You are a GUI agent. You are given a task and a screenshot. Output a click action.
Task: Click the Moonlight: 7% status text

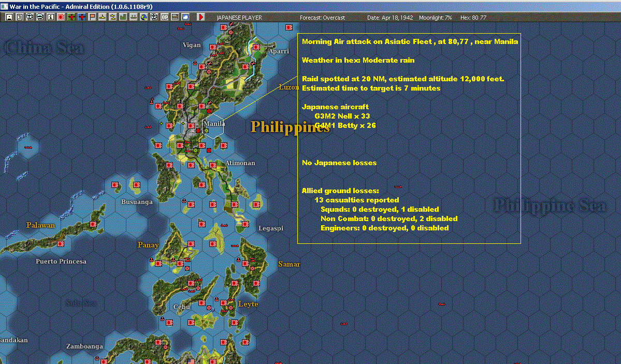click(x=435, y=18)
